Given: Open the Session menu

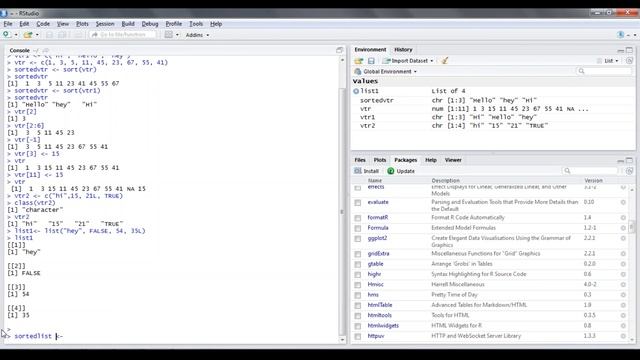Looking at the screenshot, I should (105, 24).
